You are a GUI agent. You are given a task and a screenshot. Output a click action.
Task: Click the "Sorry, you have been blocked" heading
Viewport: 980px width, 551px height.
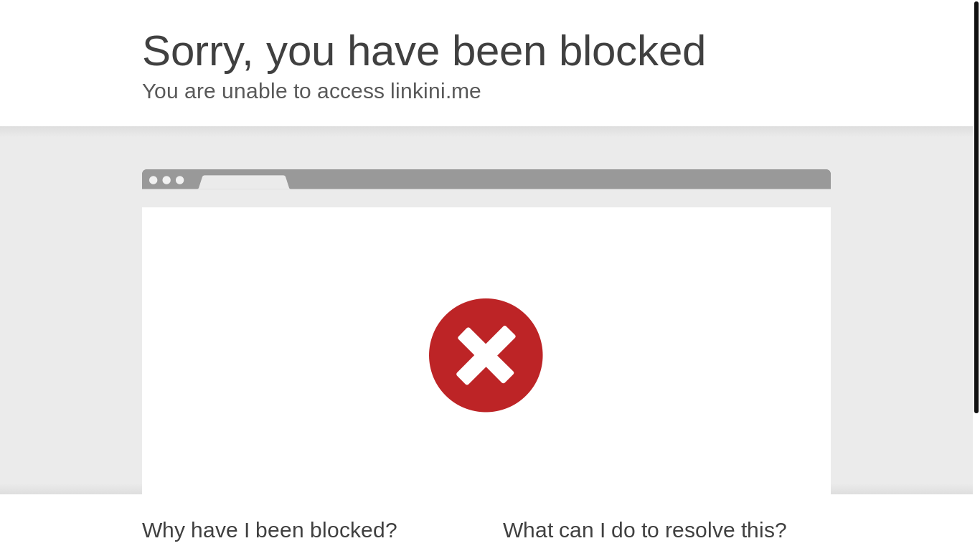pos(423,51)
